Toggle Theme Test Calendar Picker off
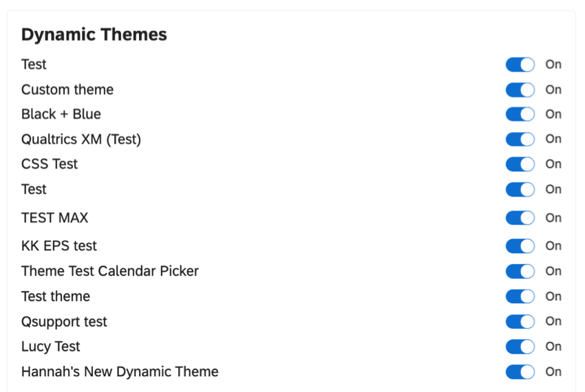The height and width of the screenshot is (392, 585). point(520,271)
